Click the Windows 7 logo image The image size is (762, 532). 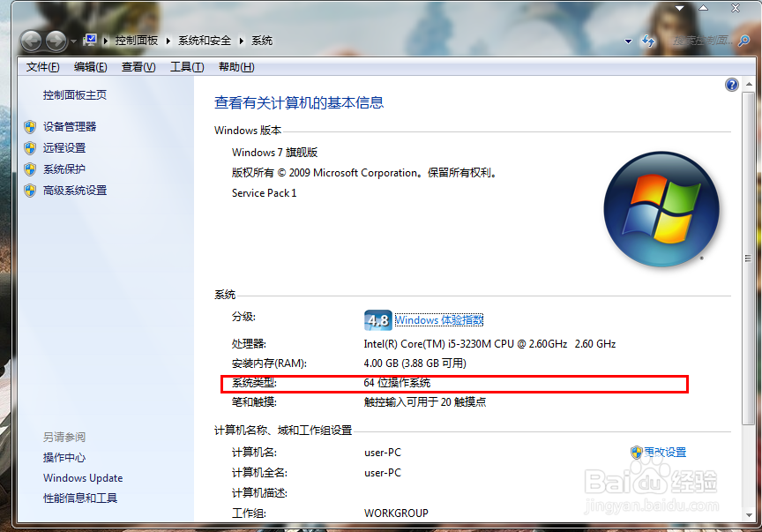click(661, 209)
